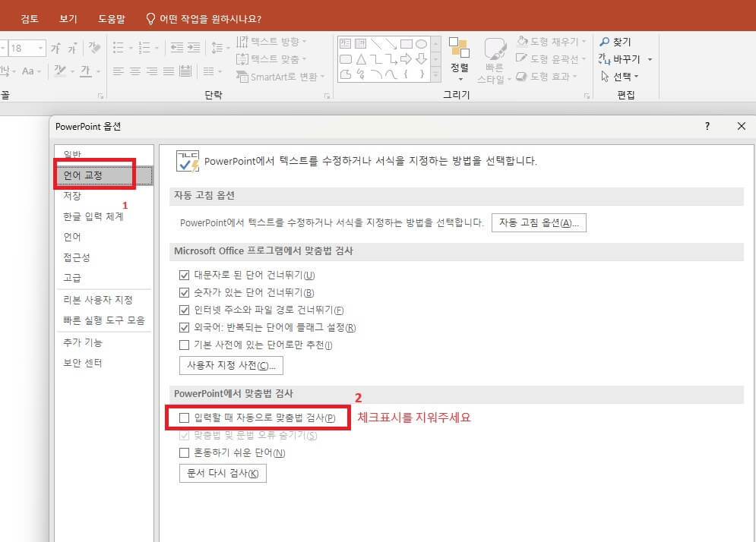
Task: Toggle 대문자로 된 단어 건너뛰기 checkbox
Action: [x=184, y=275]
